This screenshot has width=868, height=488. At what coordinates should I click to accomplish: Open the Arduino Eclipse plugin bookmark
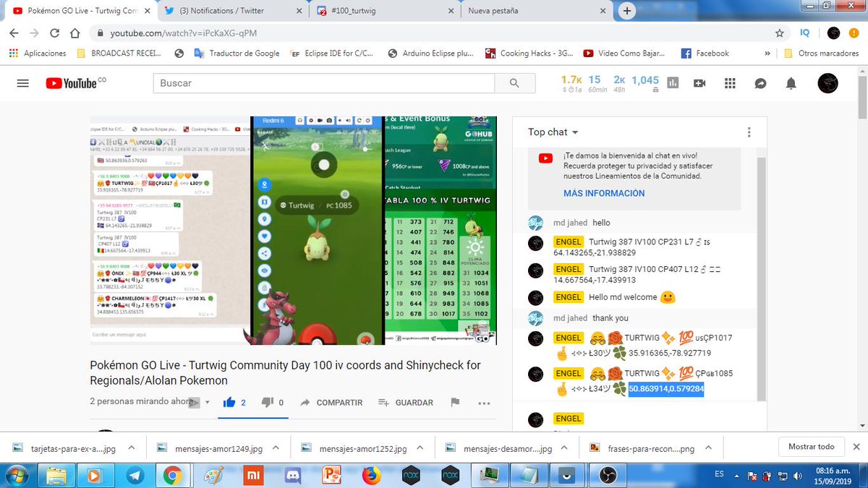(430, 53)
